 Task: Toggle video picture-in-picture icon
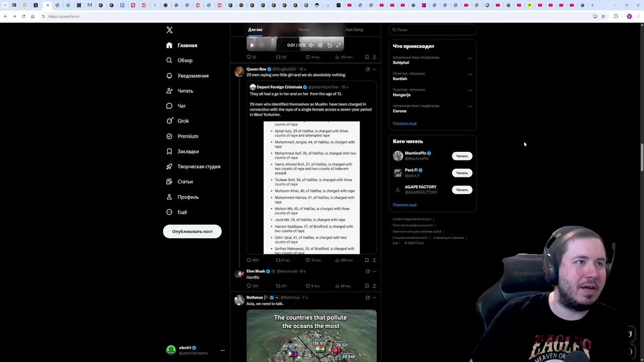pyautogui.click(x=330, y=45)
